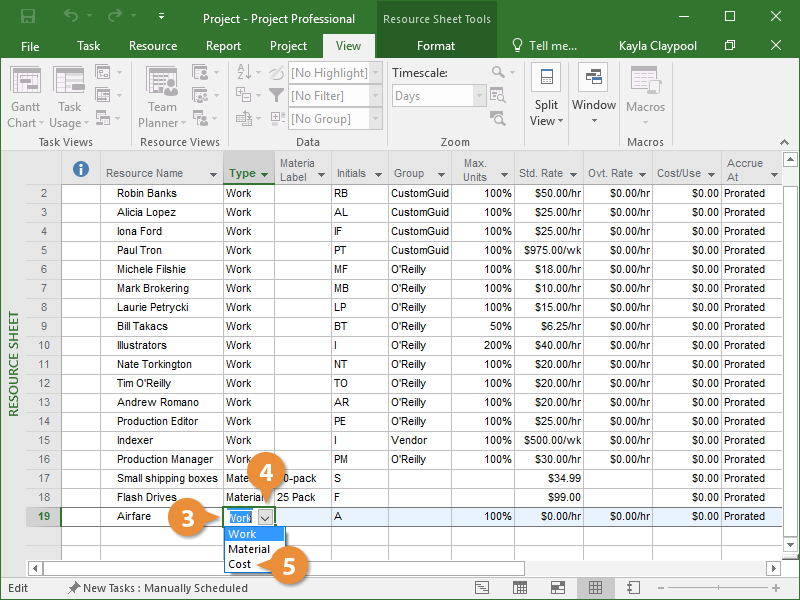Screen dimensions: 800x600
Task: Click the horizontal scrollbar right arrow
Action: 773,568
